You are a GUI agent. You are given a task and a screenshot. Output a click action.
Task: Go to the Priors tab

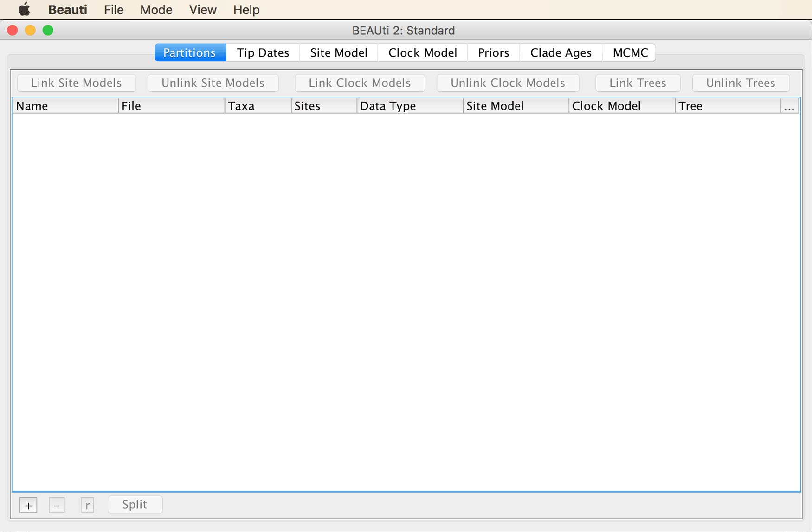[494, 52]
